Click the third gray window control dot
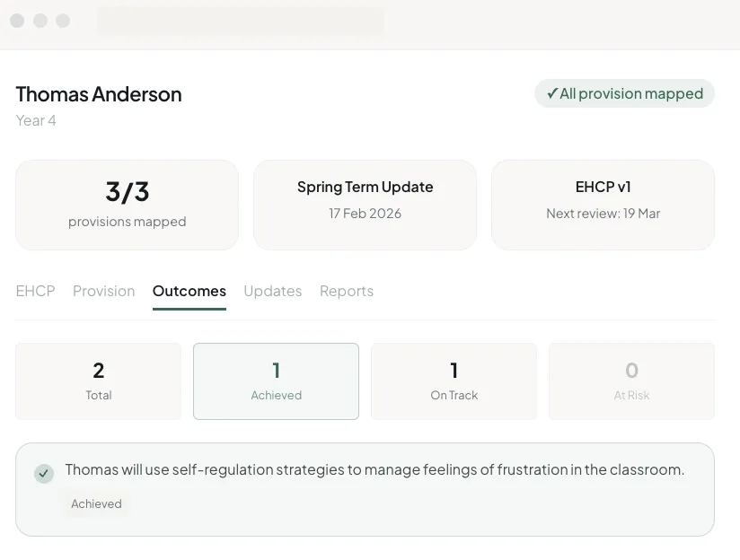This screenshot has height=560, width=740. pos(63,21)
